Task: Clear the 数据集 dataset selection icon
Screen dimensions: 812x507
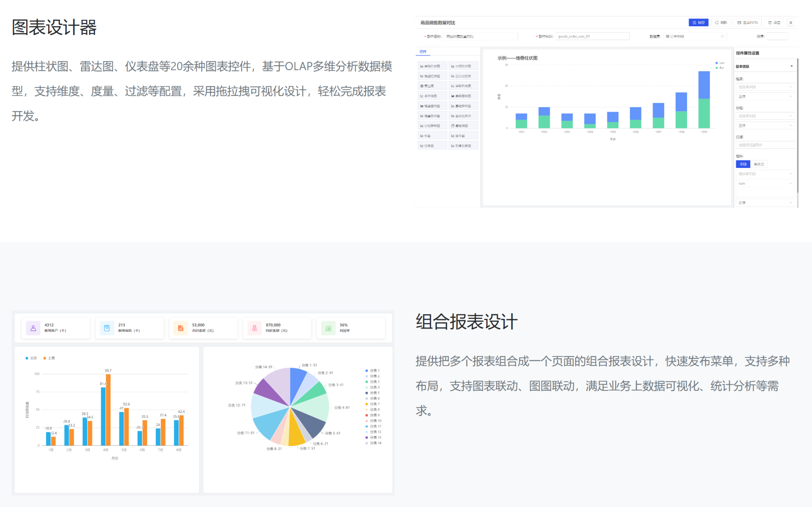Action: pos(722,36)
